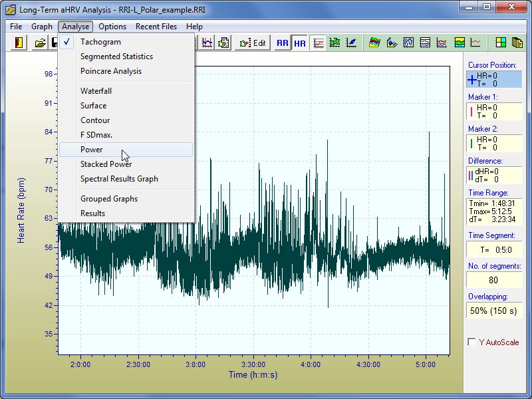Screen dimensions: 532x399
Task: Toggle the HR heart rate display button
Action: coord(300,43)
